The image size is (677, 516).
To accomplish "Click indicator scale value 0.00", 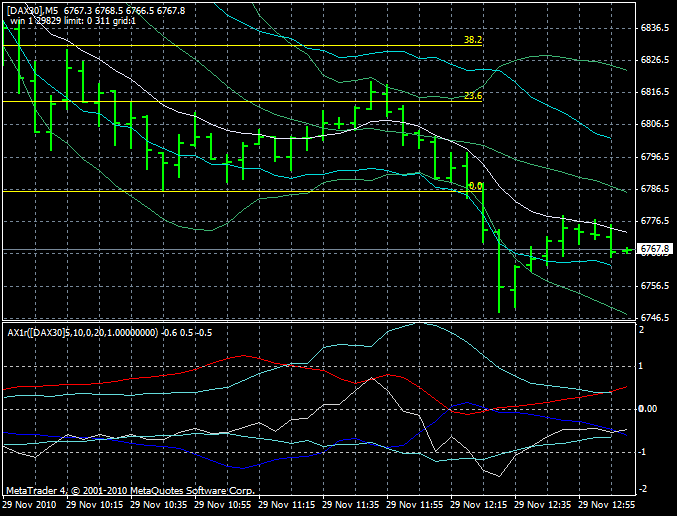I will [648, 409].
